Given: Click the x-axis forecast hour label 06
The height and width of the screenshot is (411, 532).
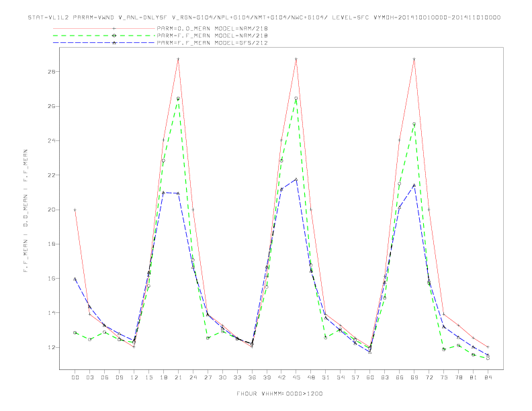Looking at the screenshot, I should pos(105,377).
